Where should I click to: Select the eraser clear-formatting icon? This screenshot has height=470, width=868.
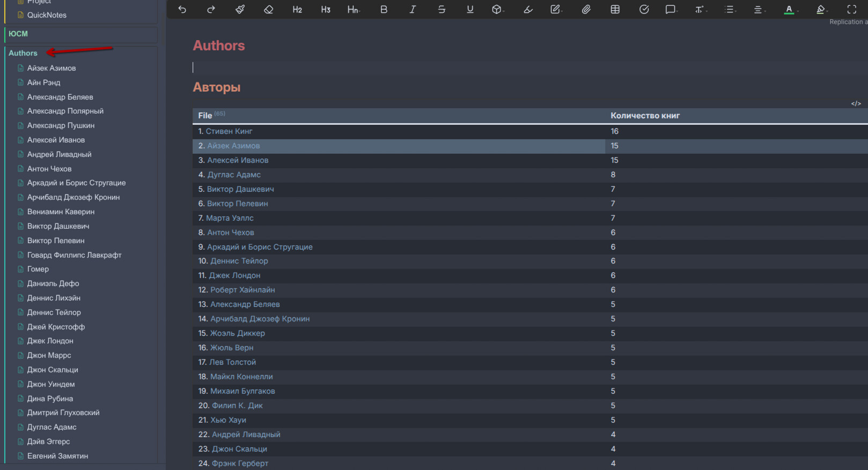click(x=269, y=9)
